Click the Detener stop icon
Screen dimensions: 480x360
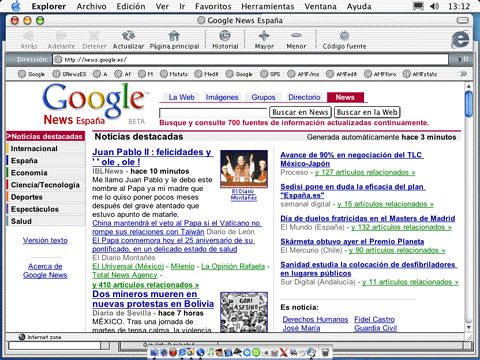(x=94, y=35)
